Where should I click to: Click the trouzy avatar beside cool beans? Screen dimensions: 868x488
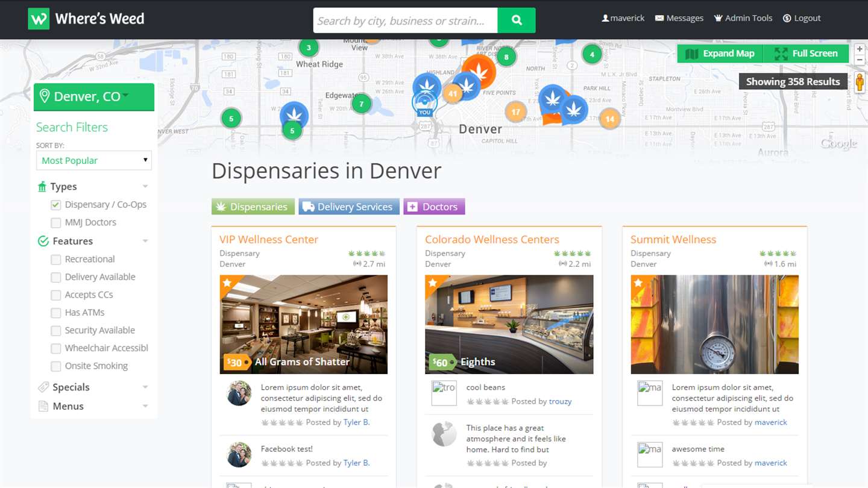(444, 393)
